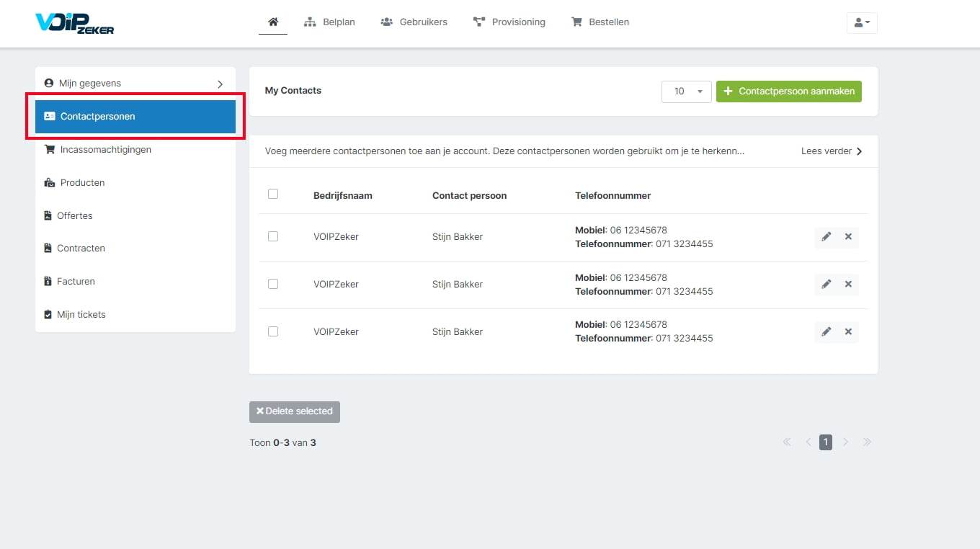Check the second VOIPZeker row checkbox

[273, 284]
